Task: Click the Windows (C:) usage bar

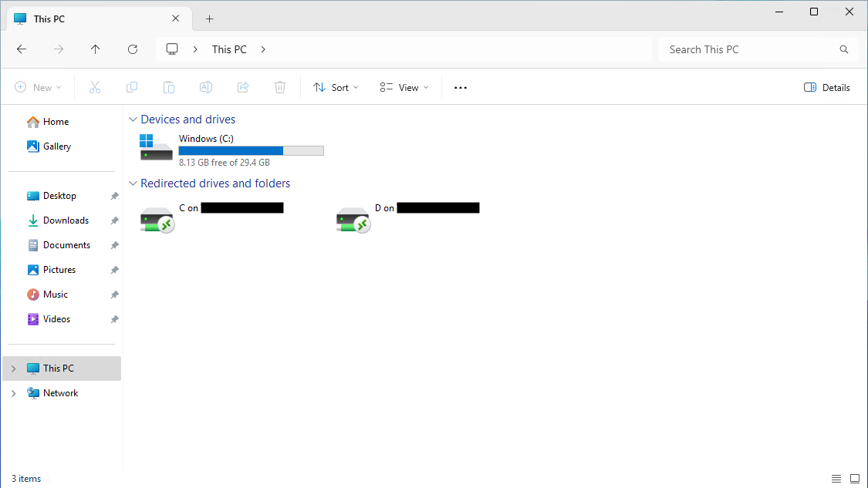Action: point(252,150)
